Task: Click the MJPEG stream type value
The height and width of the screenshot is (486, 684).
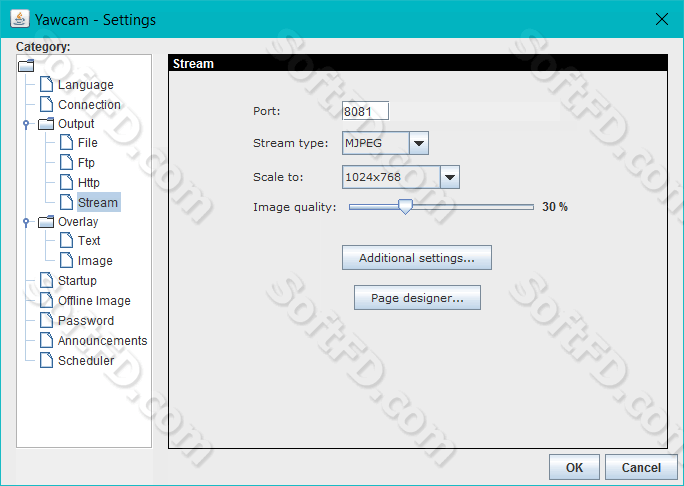Action: tap(363, 143)
